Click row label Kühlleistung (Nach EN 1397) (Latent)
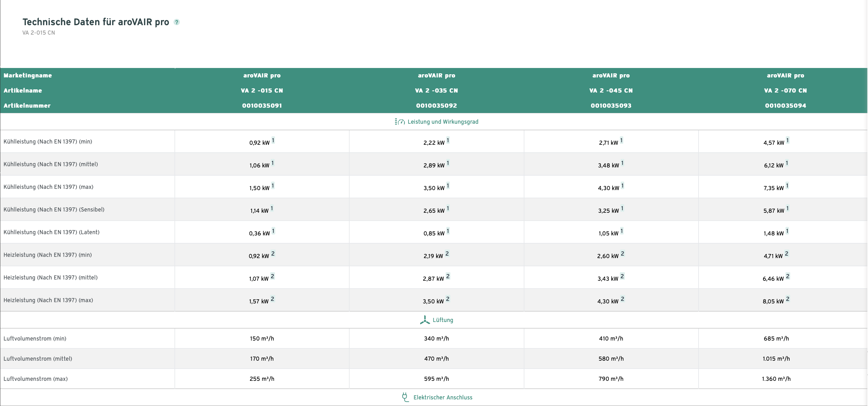 (x=52, y=232)
